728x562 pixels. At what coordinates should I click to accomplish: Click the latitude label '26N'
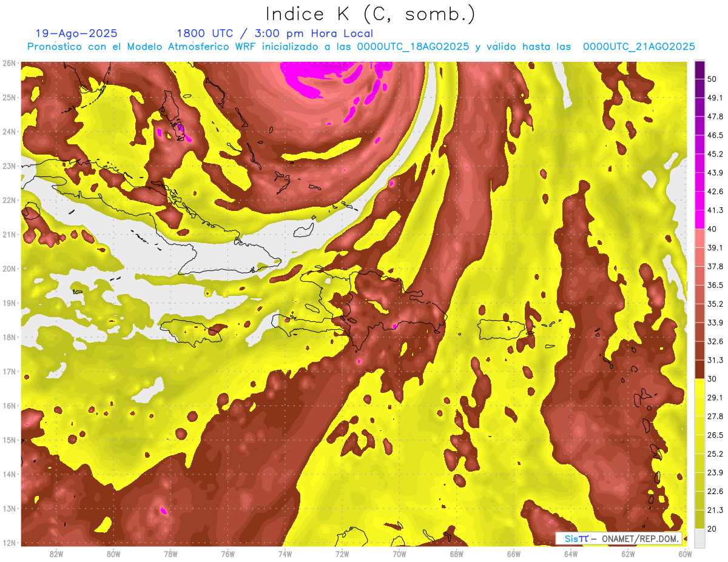(8, 63)
